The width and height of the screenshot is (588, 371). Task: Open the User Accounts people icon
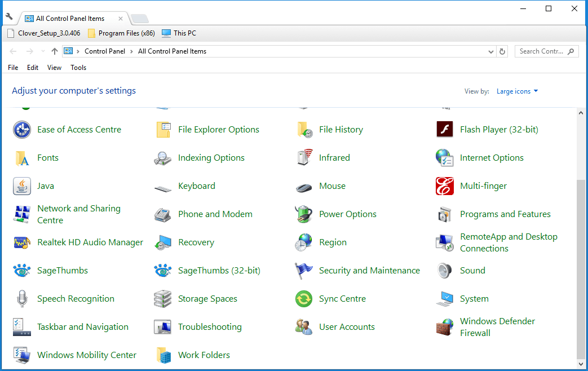[304, 327]
